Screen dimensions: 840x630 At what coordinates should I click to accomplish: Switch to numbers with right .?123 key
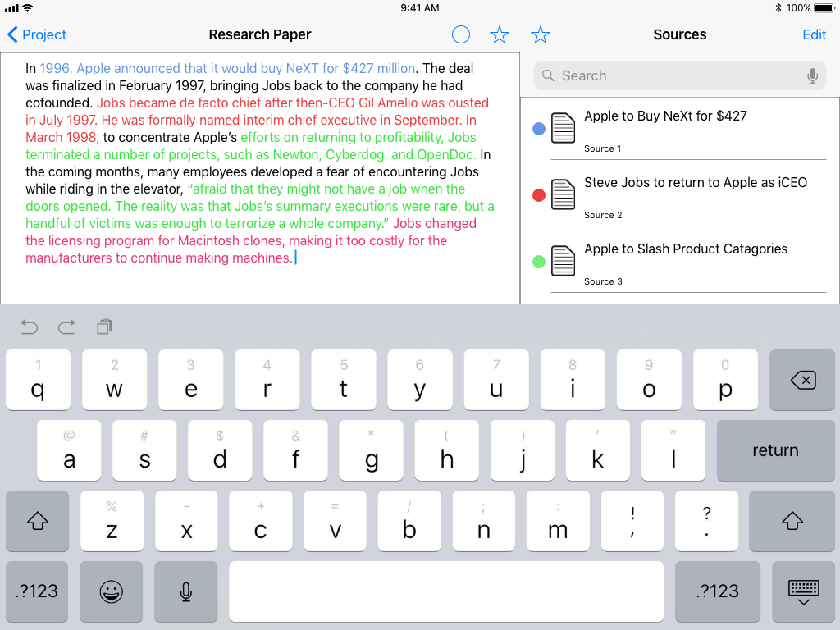coord(718,591)
